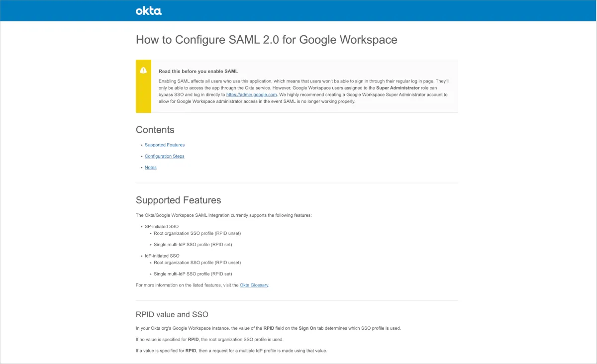Select the IdP-initiated SSO list item

pyautogui.click(x=162, y=256)
